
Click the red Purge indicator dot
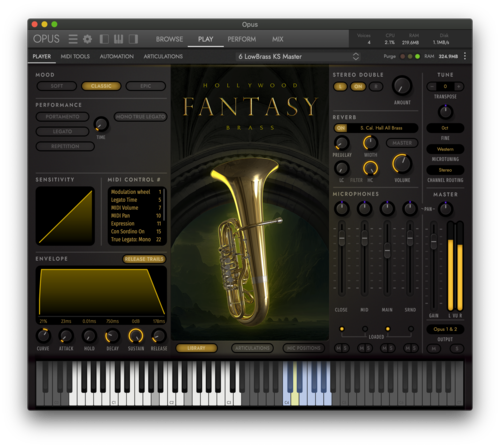tap(403, 56)
